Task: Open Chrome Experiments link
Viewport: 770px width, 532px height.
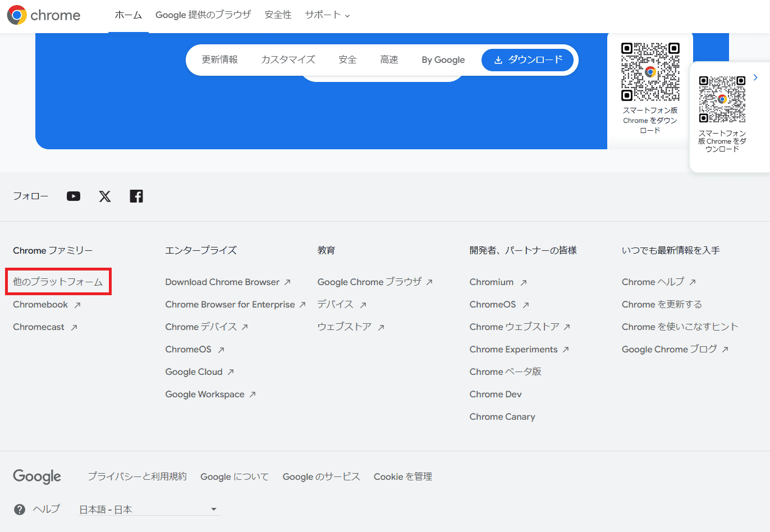Action: (520, 350)
